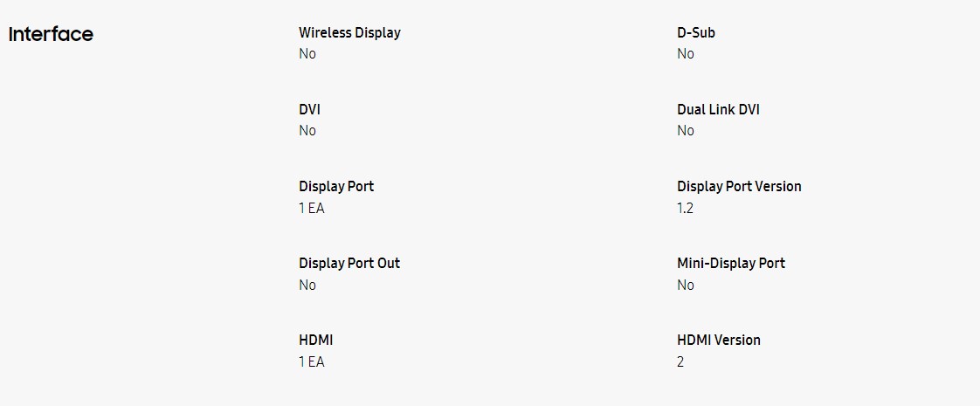Select the No value under DVI
The width and height of the screenshot is (980, 406).
(307, 131)
